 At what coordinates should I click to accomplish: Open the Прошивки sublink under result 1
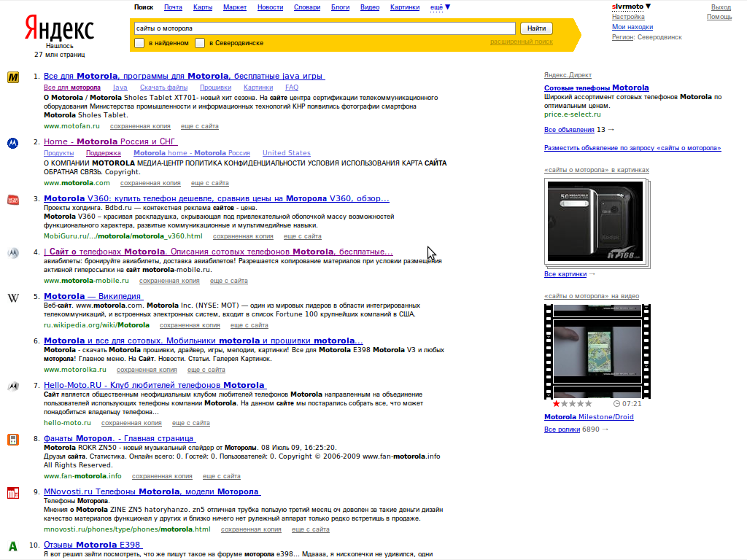click(215, 87)
